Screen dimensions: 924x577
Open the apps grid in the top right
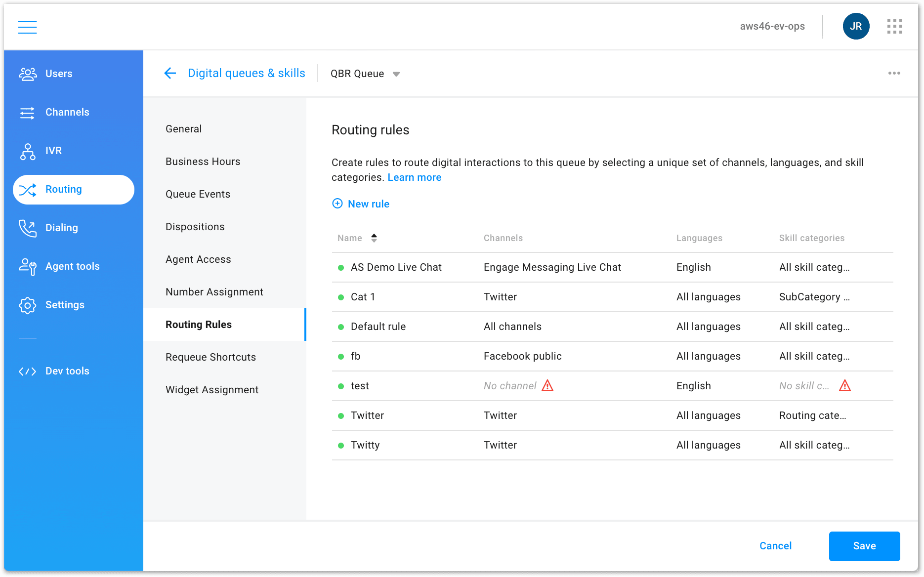[x=894, y=26]
